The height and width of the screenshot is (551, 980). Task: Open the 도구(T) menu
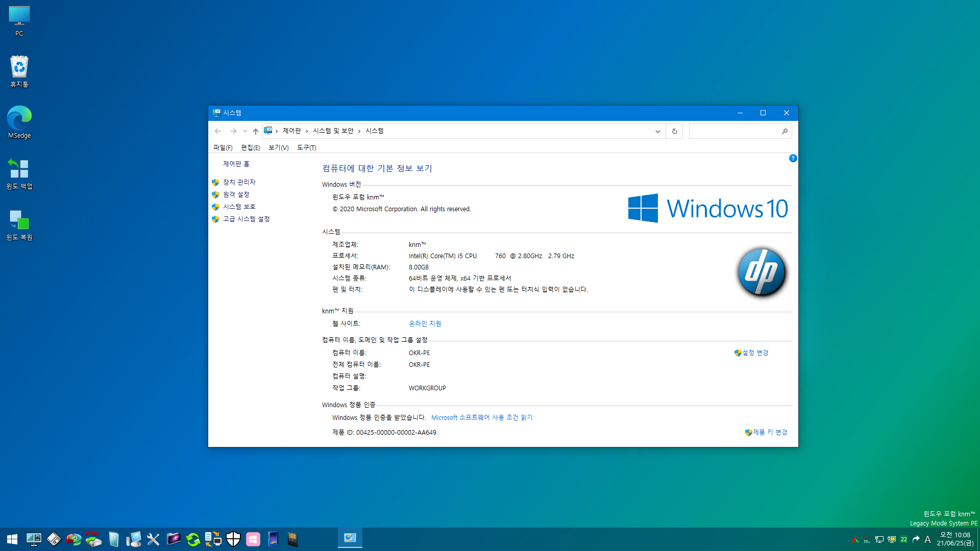(x=307, y=147)
